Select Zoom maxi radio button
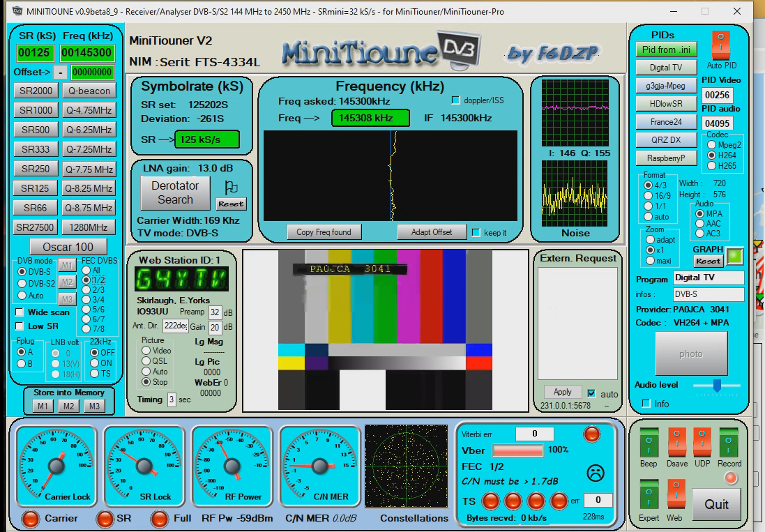This screenshot has width=765, height=532. (651, 261)
